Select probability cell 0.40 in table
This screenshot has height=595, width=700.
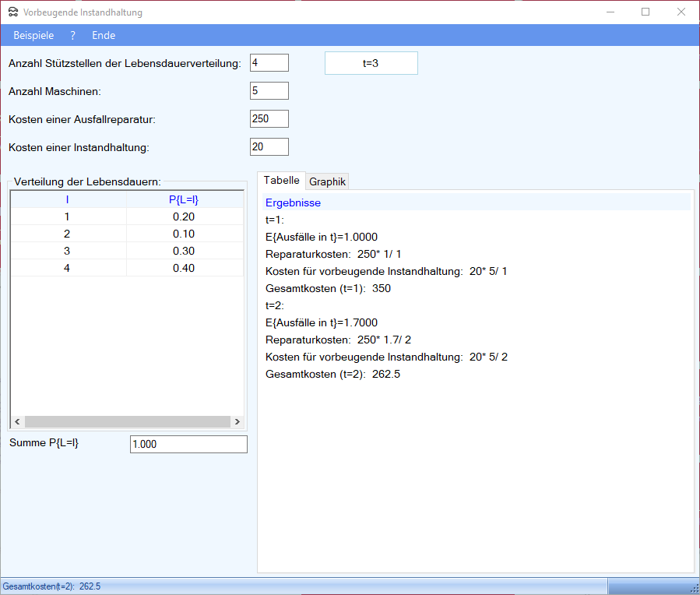coord(184,268)
